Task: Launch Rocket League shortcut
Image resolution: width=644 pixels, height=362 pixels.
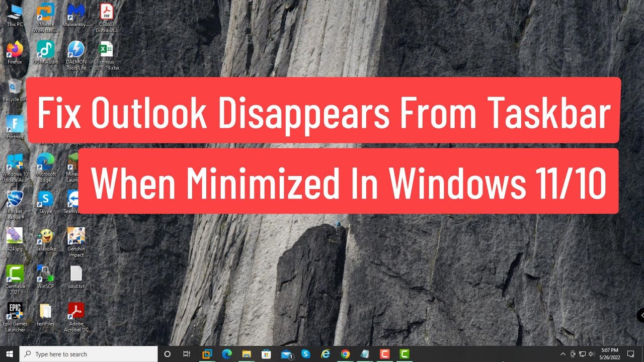Action: [15, 205]
